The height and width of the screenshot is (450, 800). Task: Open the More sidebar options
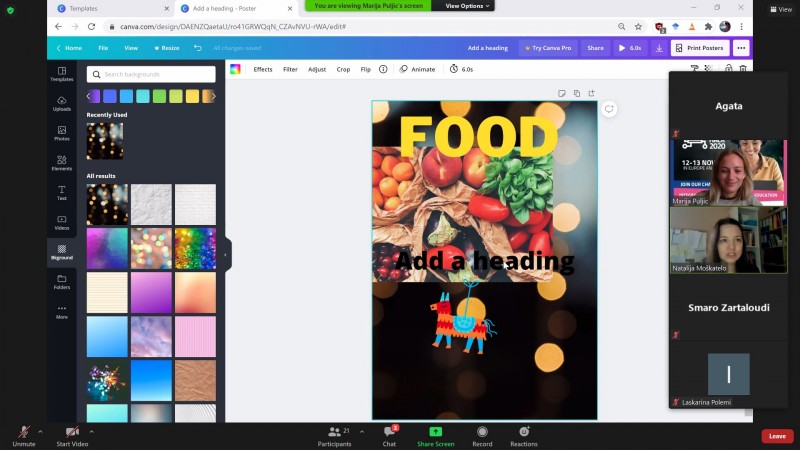coord(62,311)
